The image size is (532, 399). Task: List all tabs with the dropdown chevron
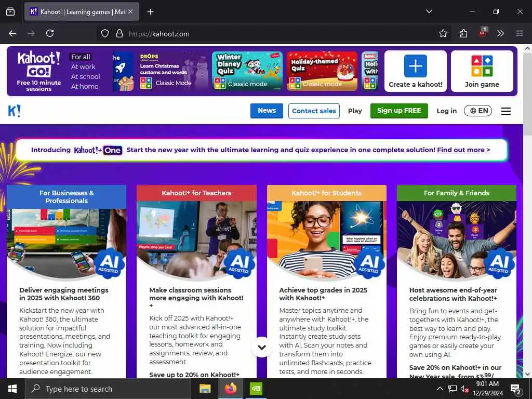[429, 11]
